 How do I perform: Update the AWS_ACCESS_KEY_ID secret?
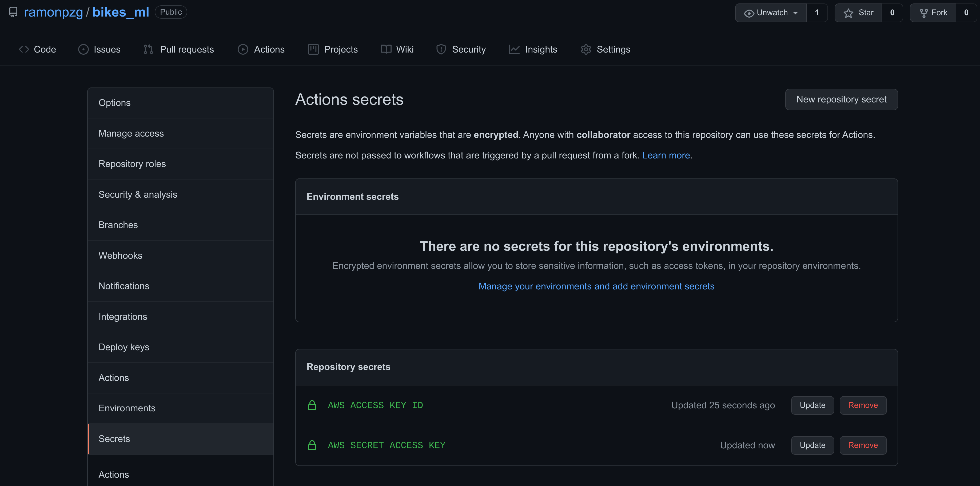[x=812, y=405]
